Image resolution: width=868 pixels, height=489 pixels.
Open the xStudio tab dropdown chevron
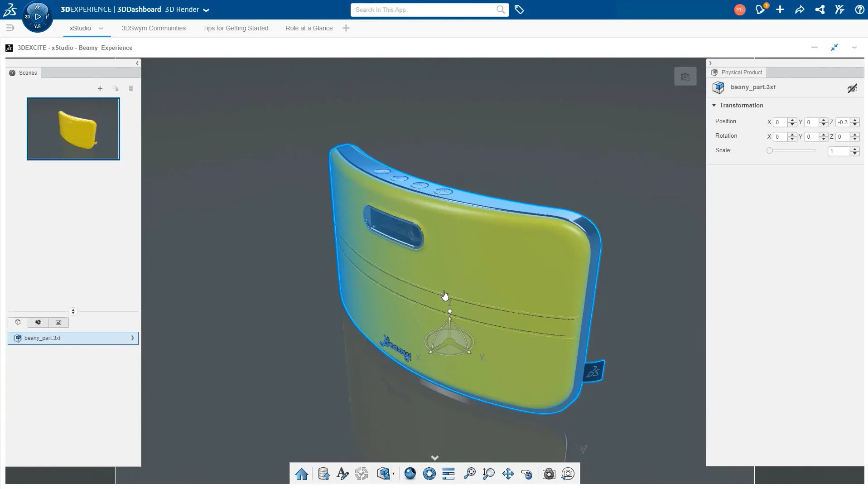tap(101, 28)
